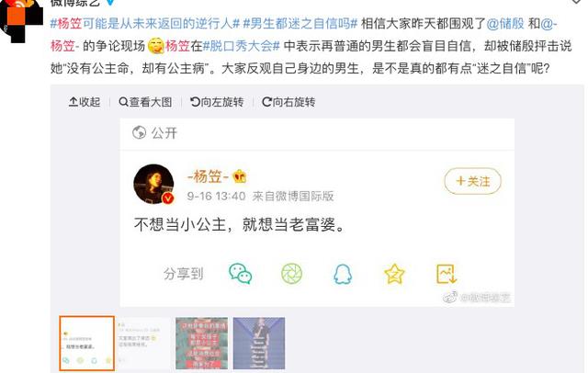Click the globe icon next to 公开
The width and height of the screenshot is (588, 373).
click(139, 132)
